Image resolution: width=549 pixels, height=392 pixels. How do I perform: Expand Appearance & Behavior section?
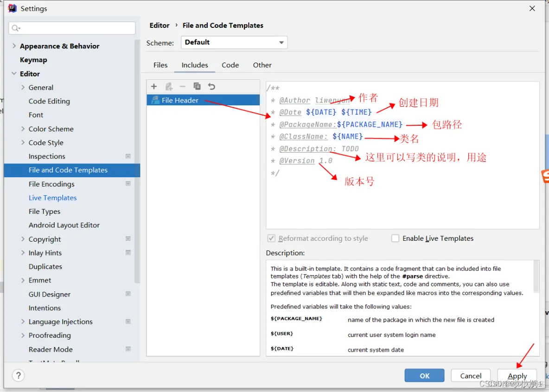pyautogui.click(x=14, y=46)
